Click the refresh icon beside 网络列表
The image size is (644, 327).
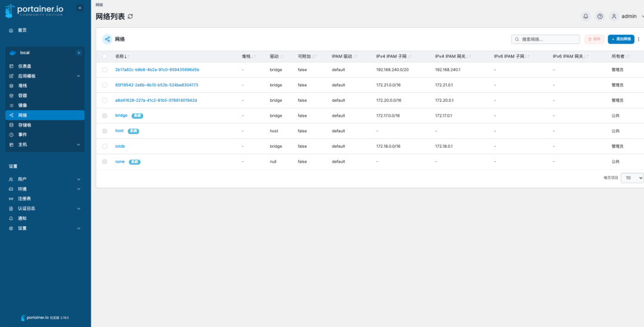coord(131,17)
